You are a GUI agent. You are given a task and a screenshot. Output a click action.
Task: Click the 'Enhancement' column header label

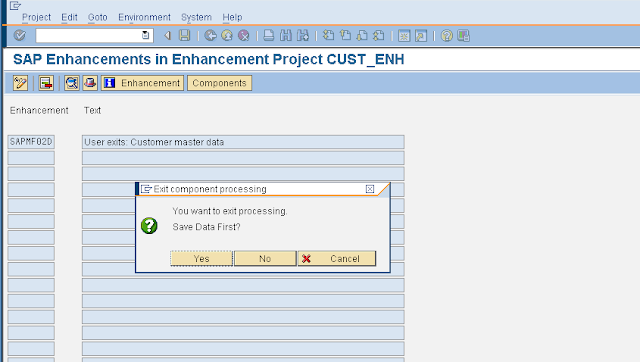[39, 110]
